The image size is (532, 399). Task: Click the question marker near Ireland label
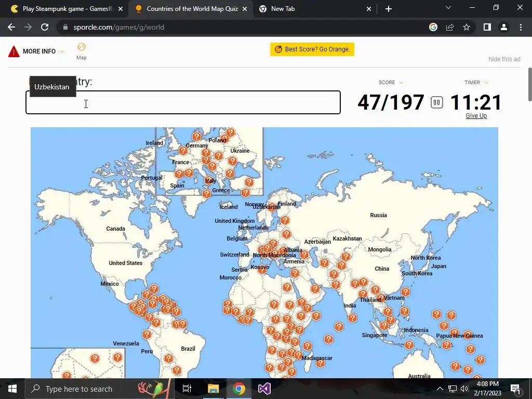tap(183, 150)
